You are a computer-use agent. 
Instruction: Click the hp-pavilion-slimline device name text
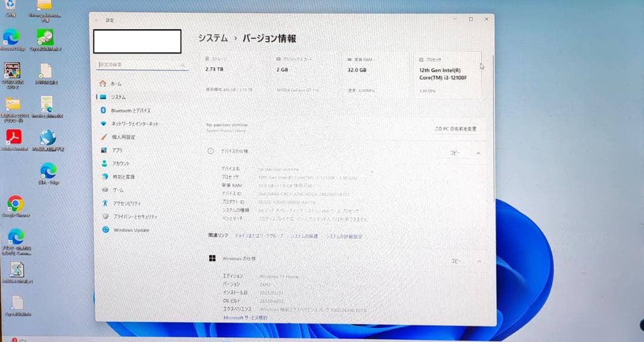click(x=227, y=125)
